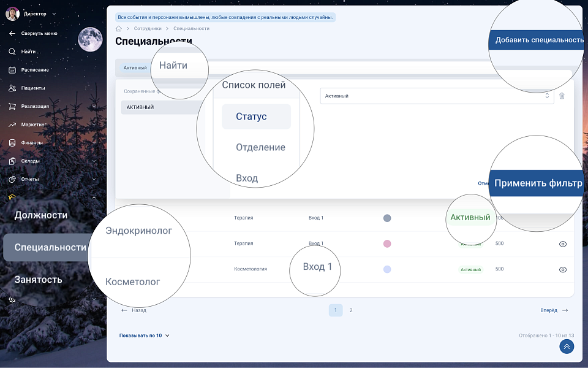Screen dimensions: 588x368
Task: Click the magnifier icon next to Найти
Action: point(12,52)
